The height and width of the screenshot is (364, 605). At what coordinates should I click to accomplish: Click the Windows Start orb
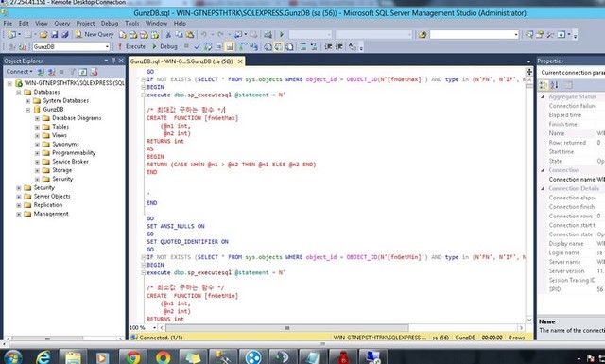coord(13,357)
